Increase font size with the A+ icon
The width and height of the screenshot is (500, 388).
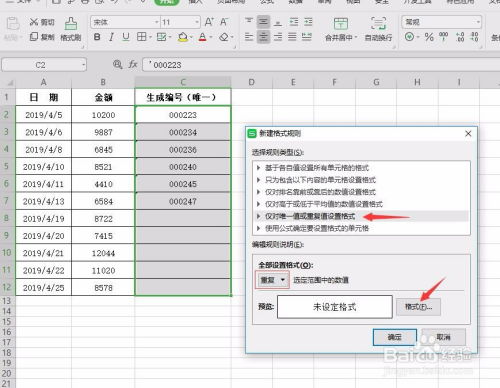pos(209,22)
